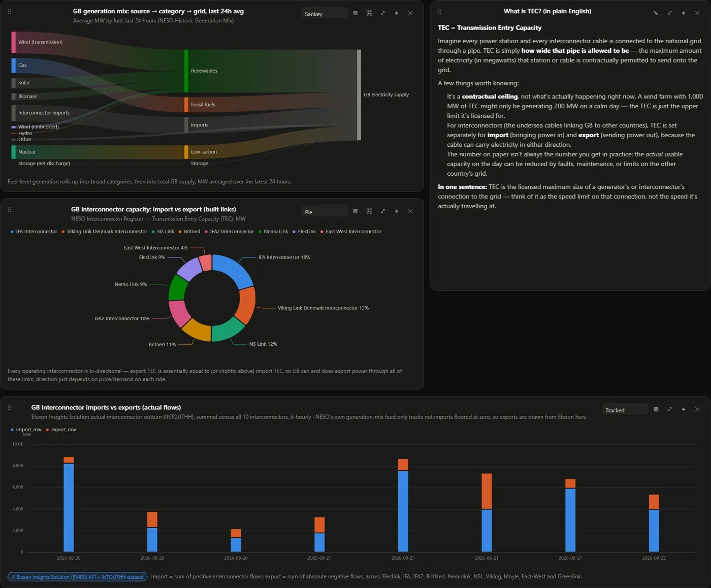The width and height of the screenshot is (711, 588).
Task: Click the Fossil fuels category node
Action: (x=186, y=105)
